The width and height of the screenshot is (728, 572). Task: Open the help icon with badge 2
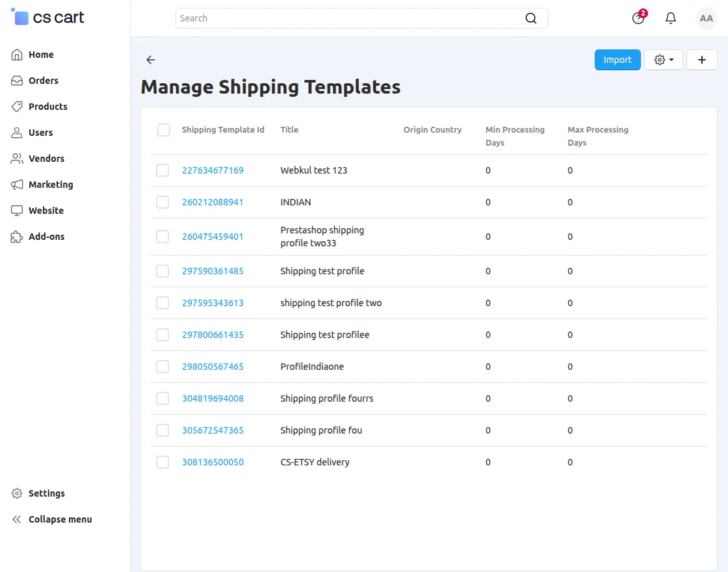click(638, 18)
